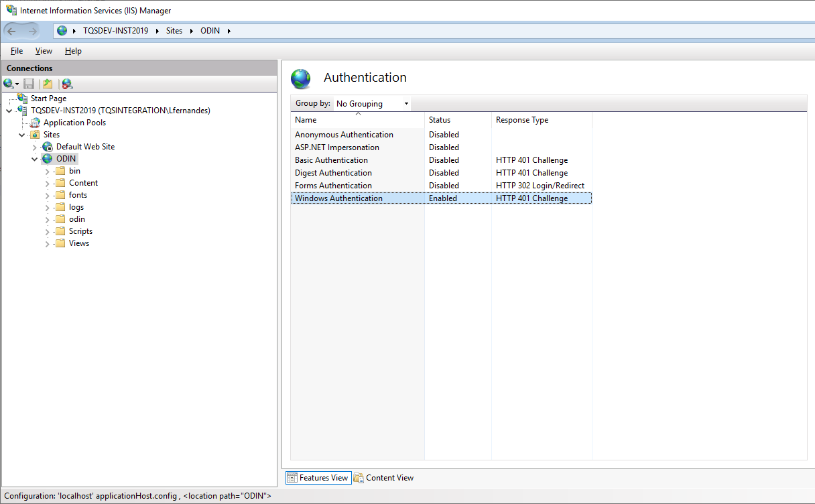Expand the Default Web Site node
Screen dimensions: 815x504
[x=35, y=147]
